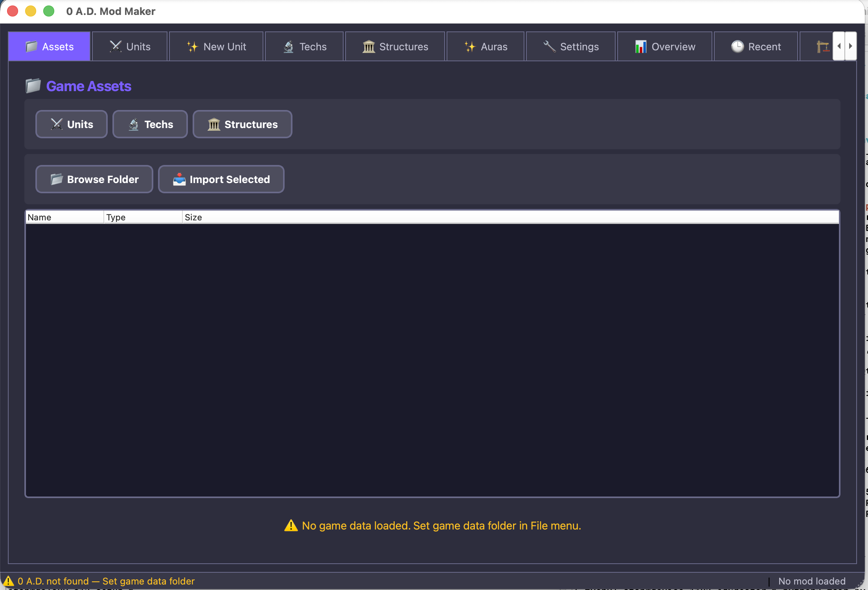Viewport: 868px width, 590px height.
Task: Open the Settings tab
Action: [x=571, y=46]
